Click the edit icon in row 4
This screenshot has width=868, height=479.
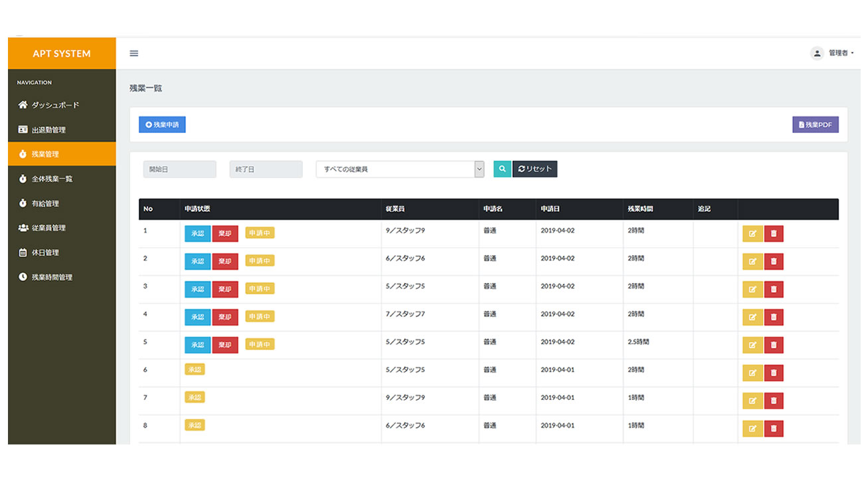[x=752, y=318]
